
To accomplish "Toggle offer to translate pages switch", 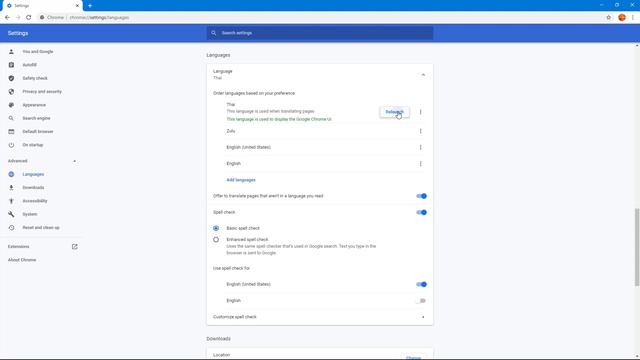I will [x=421, y=196].
